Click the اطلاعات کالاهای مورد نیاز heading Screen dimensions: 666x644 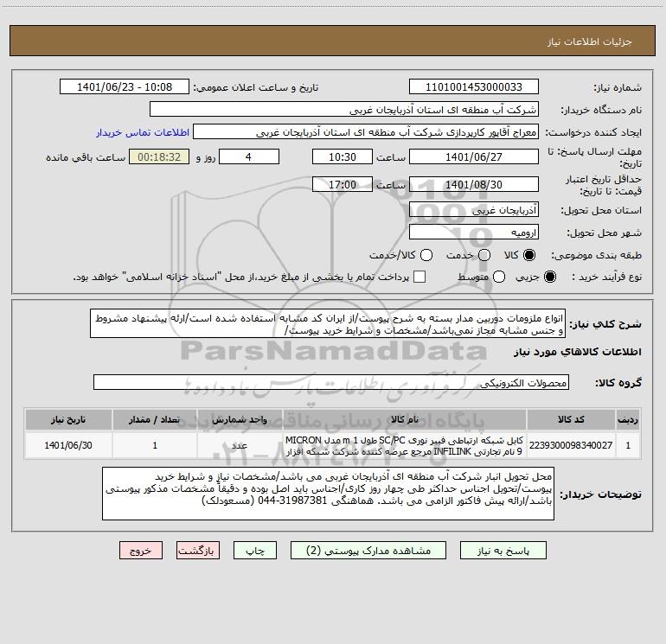coord(578,352)
